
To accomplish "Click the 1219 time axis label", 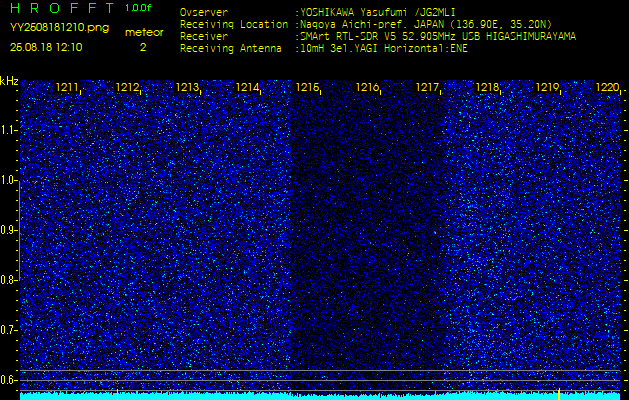I will [547, 87].
